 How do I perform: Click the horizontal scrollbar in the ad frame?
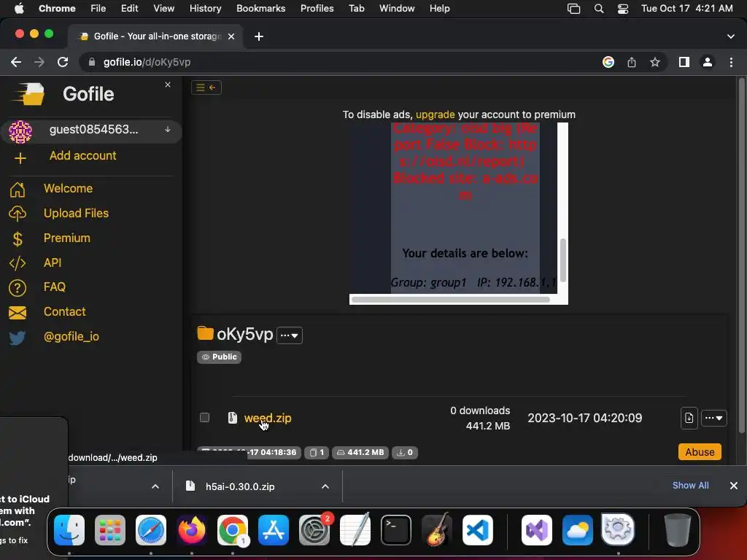451,300
